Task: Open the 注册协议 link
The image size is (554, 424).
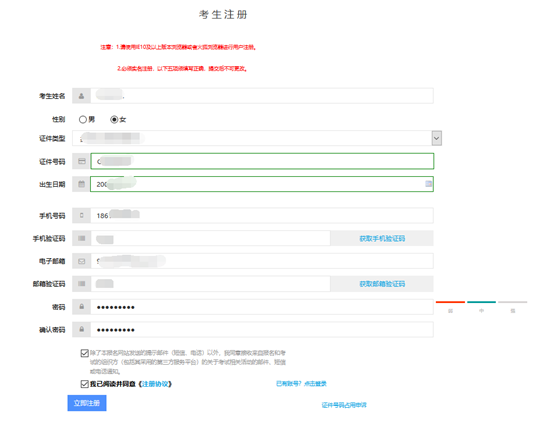Action: point(155,384)
